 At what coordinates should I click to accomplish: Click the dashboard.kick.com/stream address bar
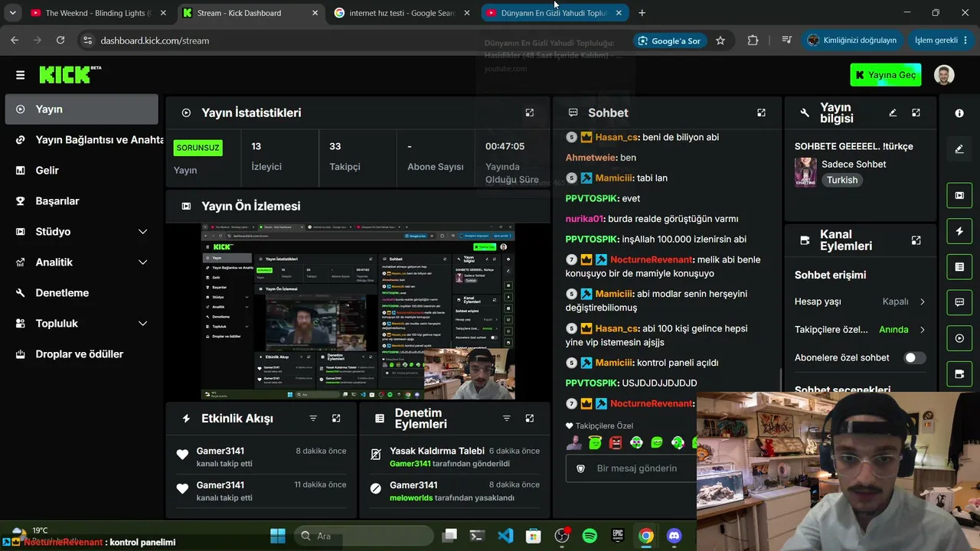(155, 41)
